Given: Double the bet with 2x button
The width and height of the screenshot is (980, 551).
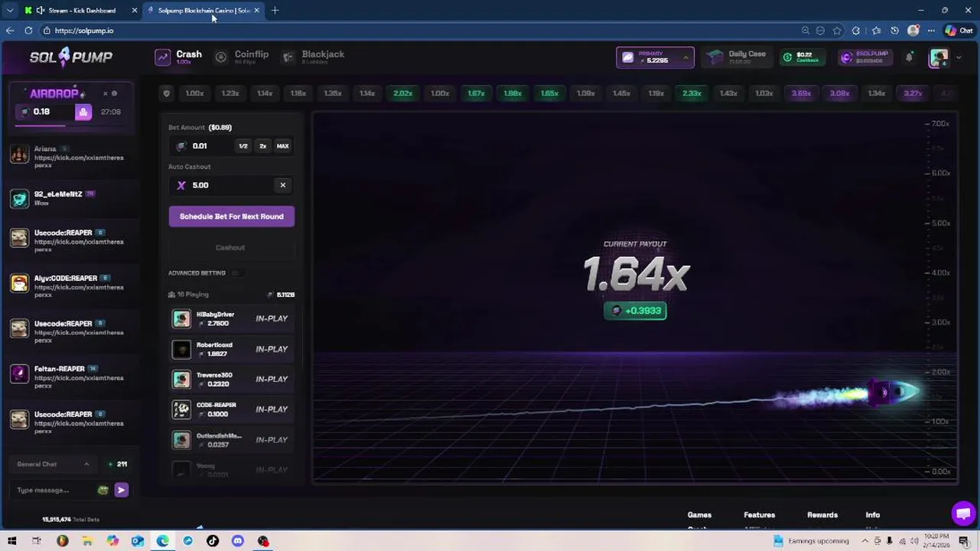Looking at the screenshot, I should (x=262, y=146).
